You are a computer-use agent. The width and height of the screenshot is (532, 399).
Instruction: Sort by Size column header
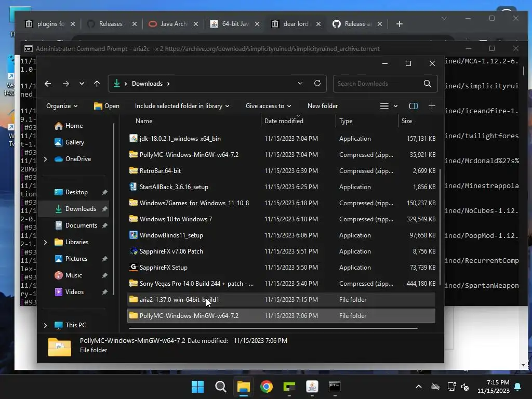[x=406, y=121]
